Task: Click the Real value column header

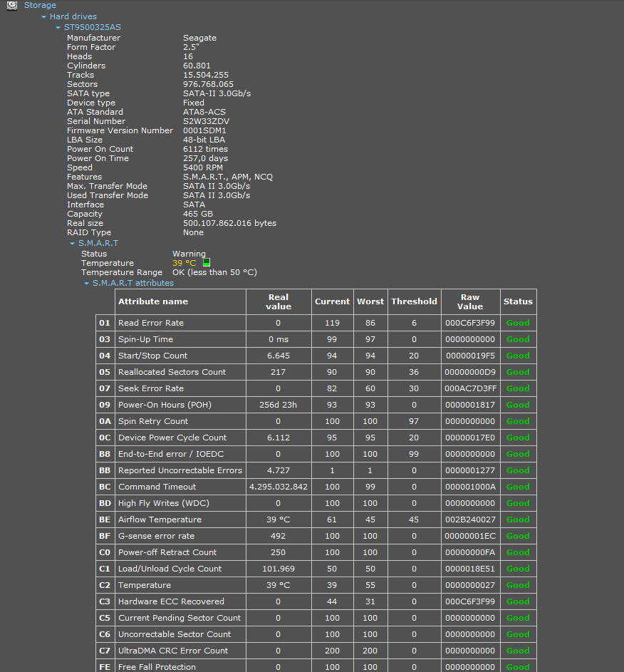Action: (279, 301)
